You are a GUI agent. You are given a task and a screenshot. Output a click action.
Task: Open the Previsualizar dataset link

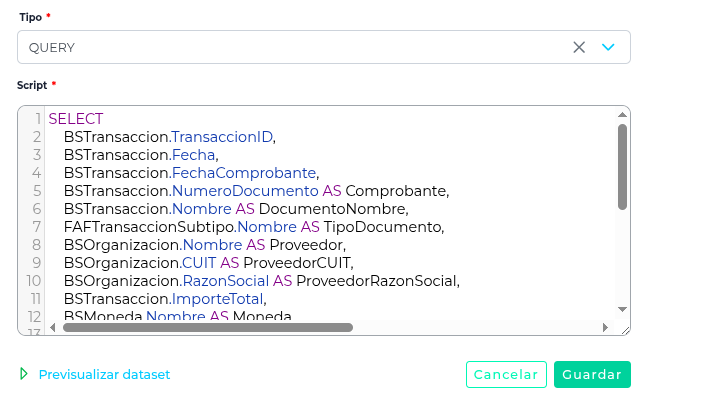tap(104, 374)
